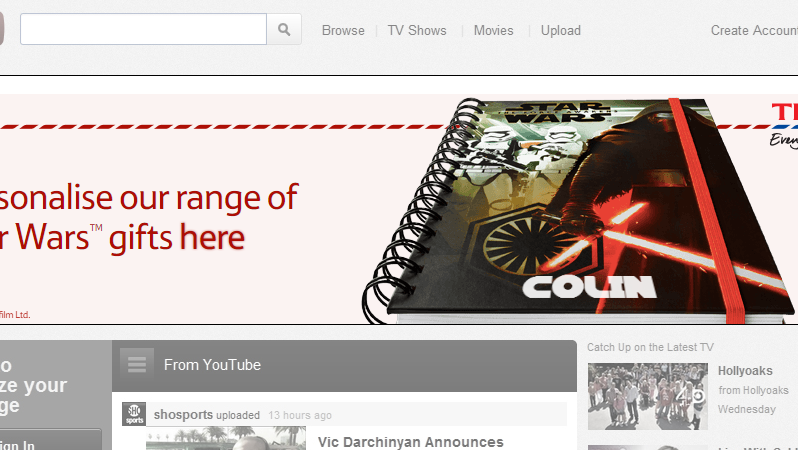Click the 'Wednesday' date under Hollyoaks
This screenshot has height=450, width=798.
(x=747, y=409)
